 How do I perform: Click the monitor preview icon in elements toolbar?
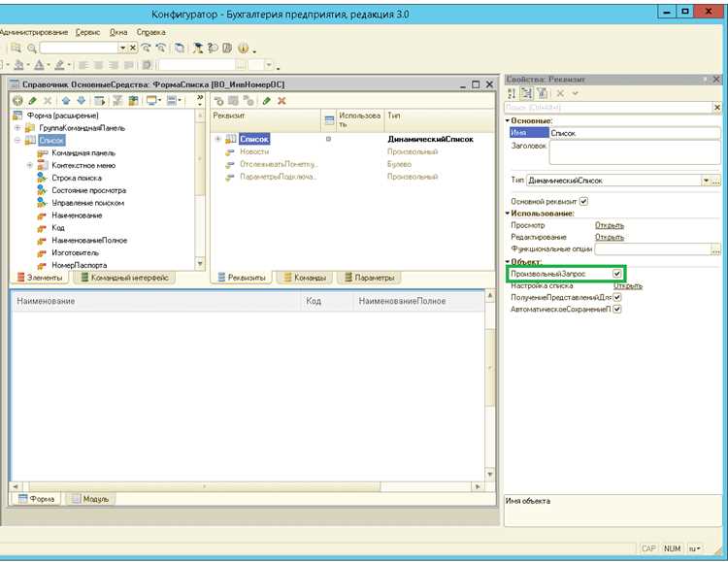click(x=151, y=100)
